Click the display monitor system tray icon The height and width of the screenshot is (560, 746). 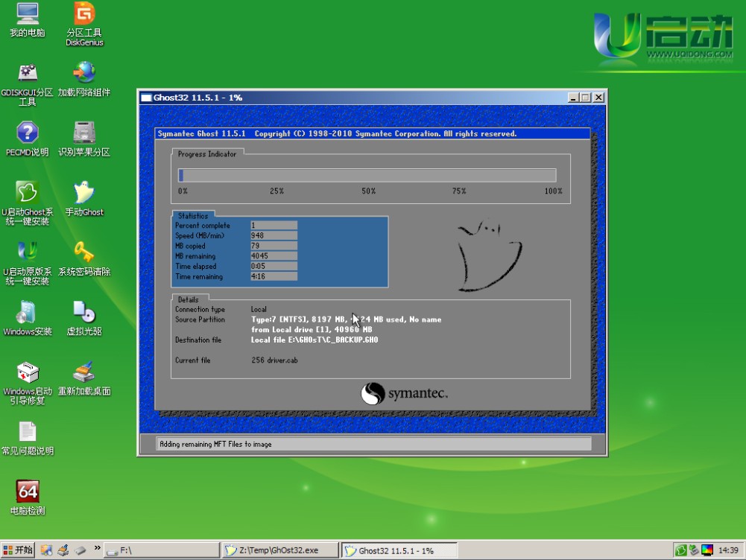point(707,550)
